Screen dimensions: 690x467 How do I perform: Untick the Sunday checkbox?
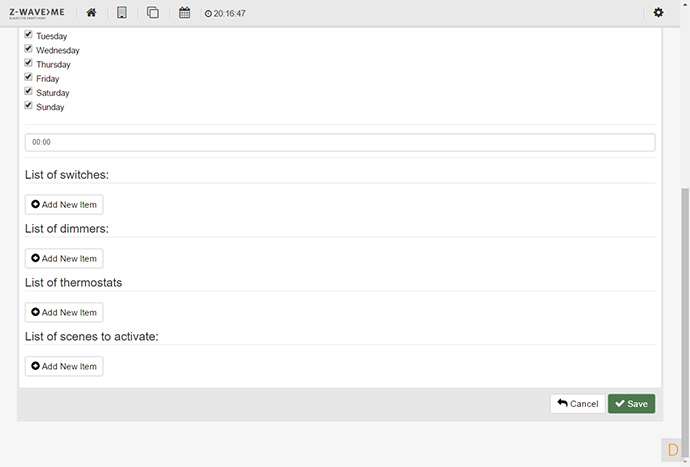pyautogui.click(x=29, y=105)
